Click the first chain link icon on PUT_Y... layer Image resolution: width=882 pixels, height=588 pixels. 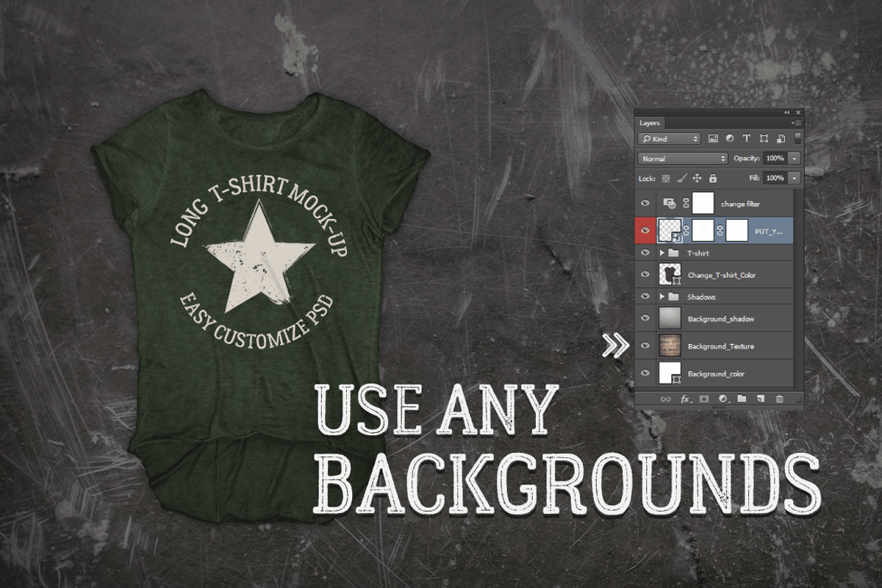point(686,231)
